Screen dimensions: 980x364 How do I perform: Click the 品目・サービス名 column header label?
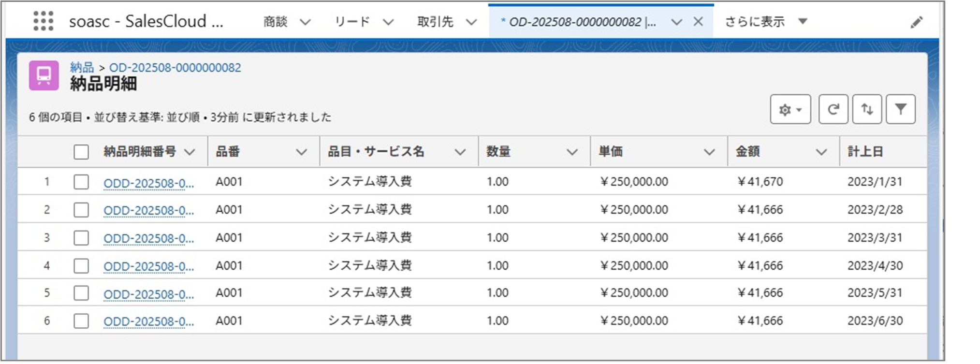point(376,152)
